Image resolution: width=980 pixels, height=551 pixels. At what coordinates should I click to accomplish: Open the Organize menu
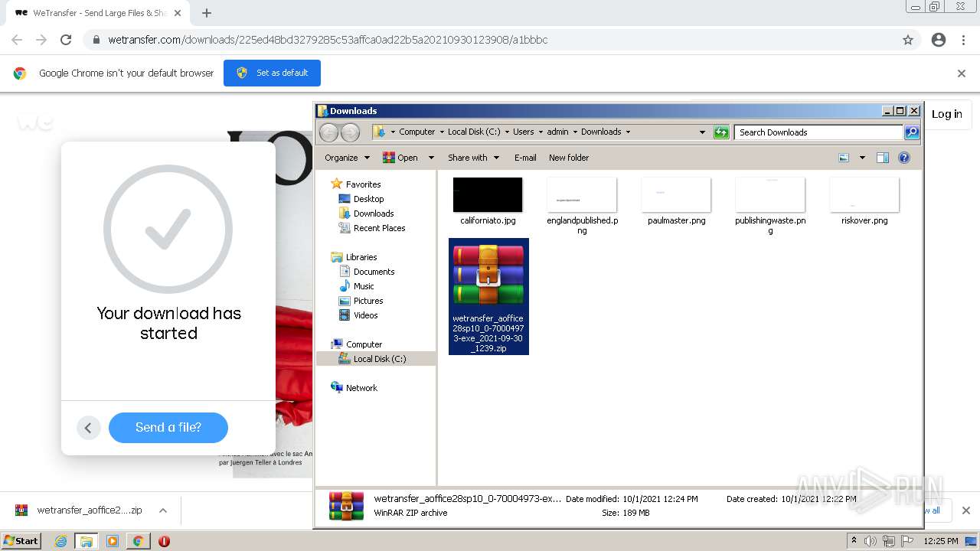click(347, 158)
